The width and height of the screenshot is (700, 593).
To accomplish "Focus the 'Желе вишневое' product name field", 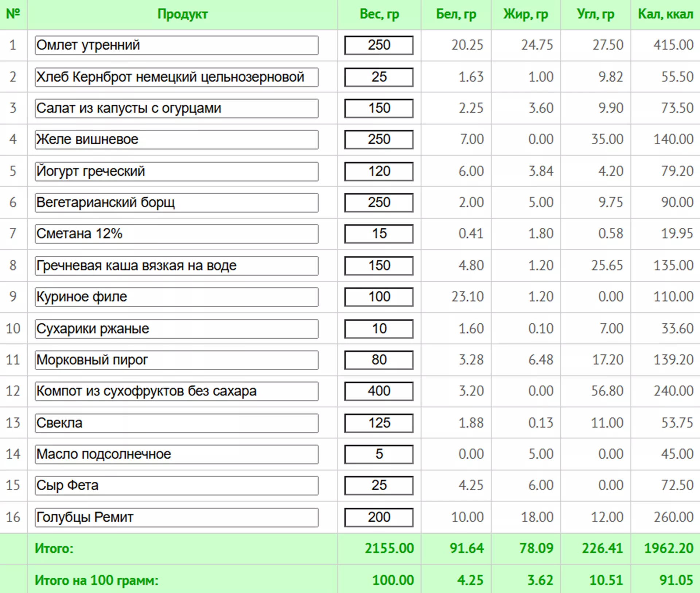I will (176, 140).
